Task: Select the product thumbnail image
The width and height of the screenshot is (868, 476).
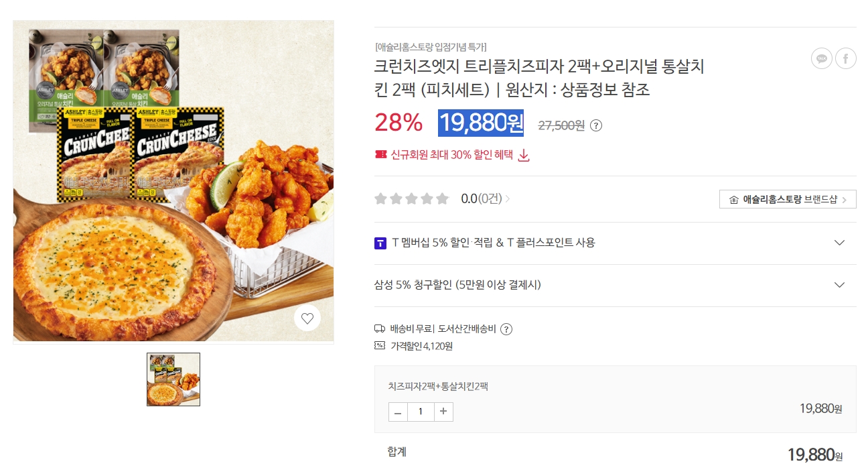Action: tap(173, 379)
